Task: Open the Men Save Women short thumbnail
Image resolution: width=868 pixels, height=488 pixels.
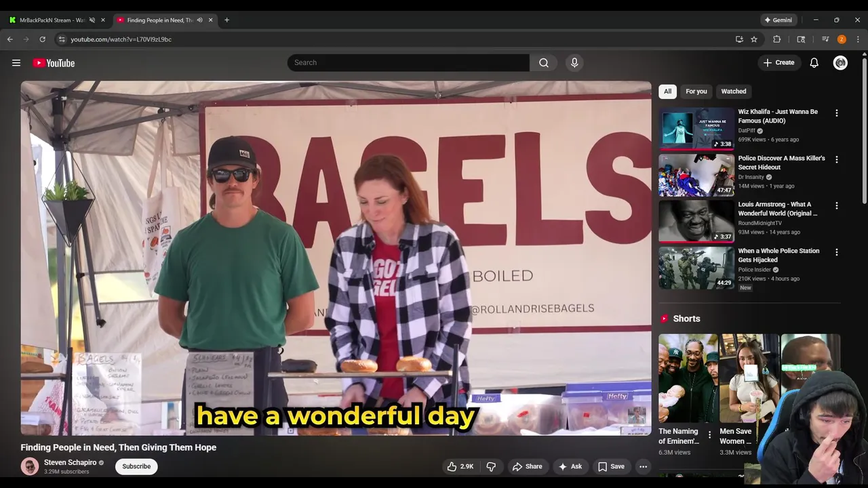Action: [749, 378]
